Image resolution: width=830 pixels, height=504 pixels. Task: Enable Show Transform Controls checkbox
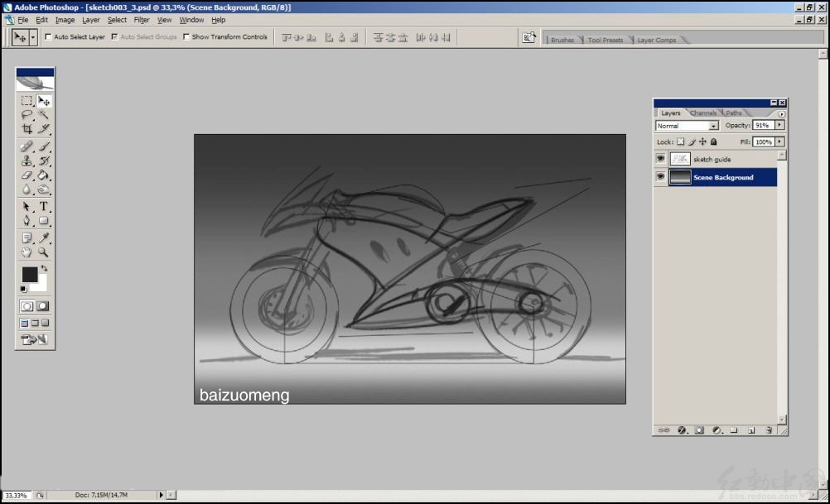186,36
